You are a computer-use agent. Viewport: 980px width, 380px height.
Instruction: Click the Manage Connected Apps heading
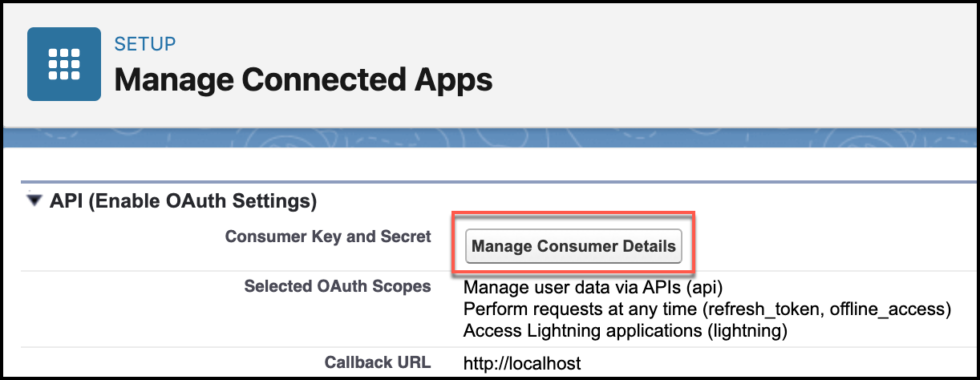[303, 79]
